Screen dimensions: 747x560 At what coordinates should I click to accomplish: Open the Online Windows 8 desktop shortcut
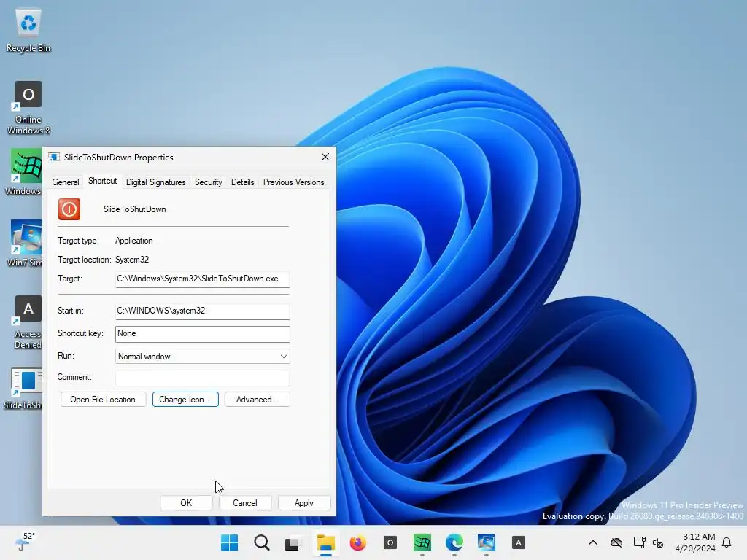pyautogui.click(x=28, y=108)
